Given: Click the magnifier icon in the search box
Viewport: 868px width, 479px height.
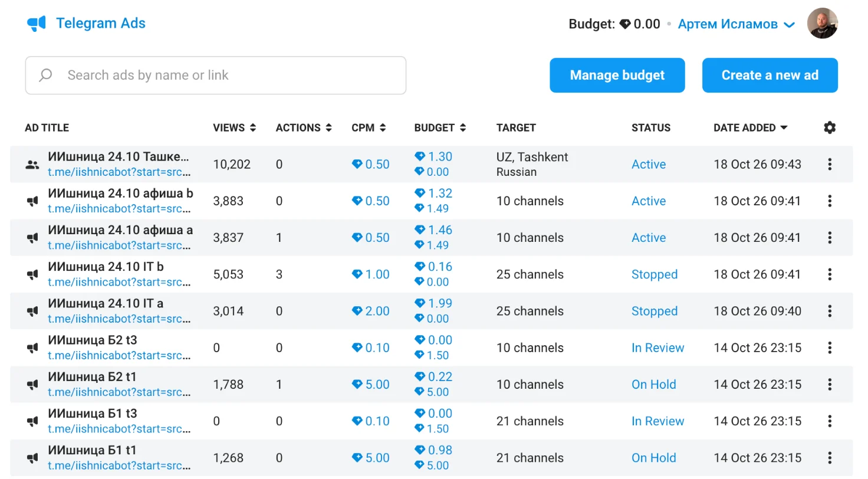Looking at the screenshot, I should coord(45,75).
